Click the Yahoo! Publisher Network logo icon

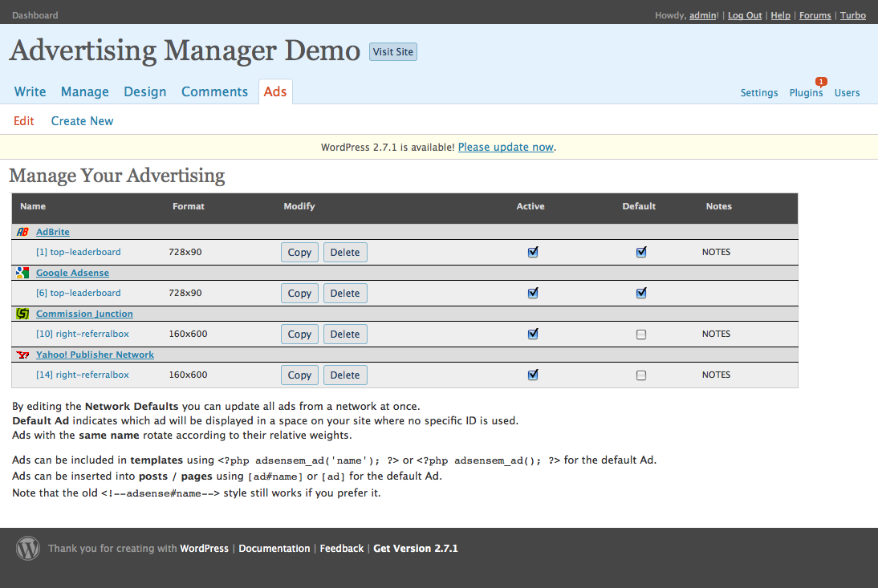point(22,355)
